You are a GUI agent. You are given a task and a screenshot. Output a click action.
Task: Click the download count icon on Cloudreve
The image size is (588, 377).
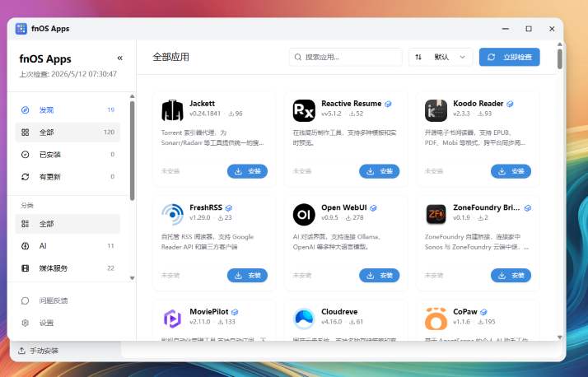(x=352, y=322)
